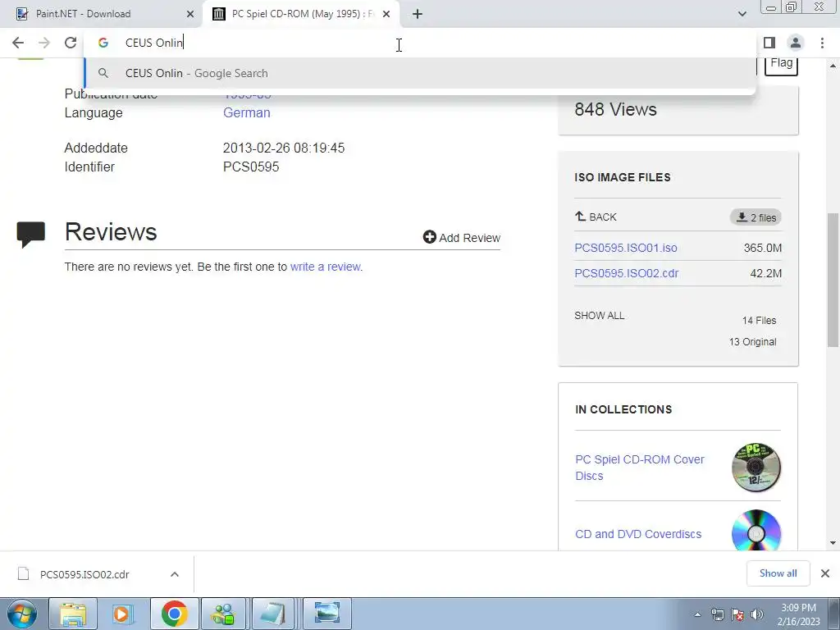Open Chrome's three-dot menu
Image resolution: width=840 pixels, height=630 pixels.
click(x=822, y=43)
